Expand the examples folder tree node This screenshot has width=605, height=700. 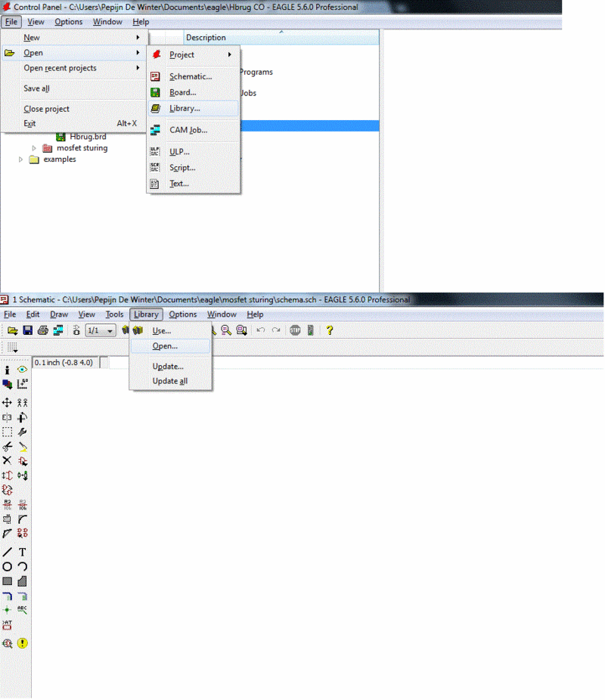pos(20,160)
